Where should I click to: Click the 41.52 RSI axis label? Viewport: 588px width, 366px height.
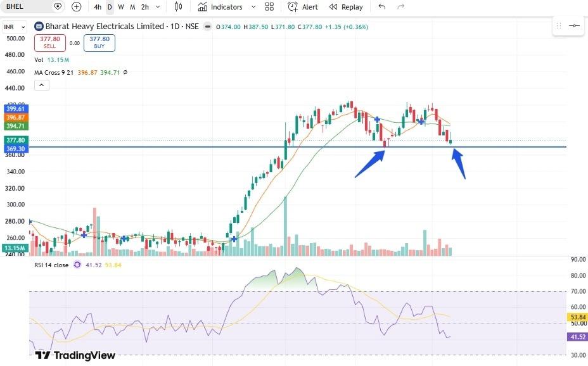[x=577, y=337]
